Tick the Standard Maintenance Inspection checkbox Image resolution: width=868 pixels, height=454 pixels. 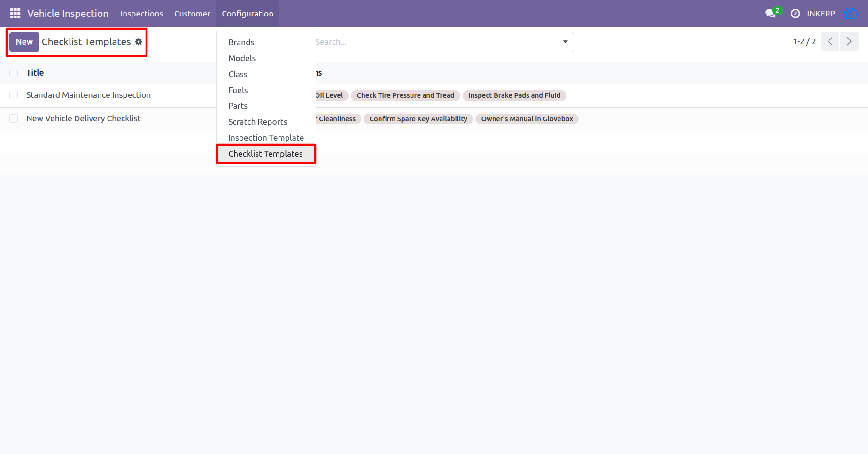click(14, 95)
